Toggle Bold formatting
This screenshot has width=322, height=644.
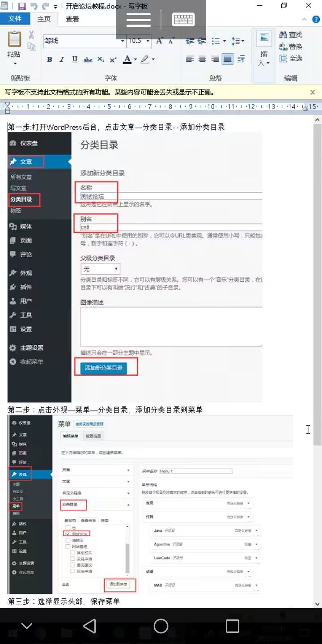pyautogui.click(x=50, y=59)
